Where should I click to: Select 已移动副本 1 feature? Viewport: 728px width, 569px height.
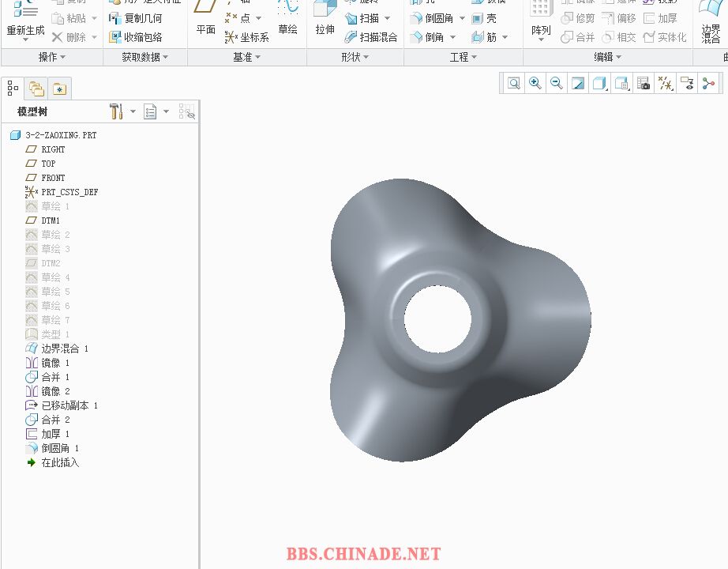click(62, 405)
